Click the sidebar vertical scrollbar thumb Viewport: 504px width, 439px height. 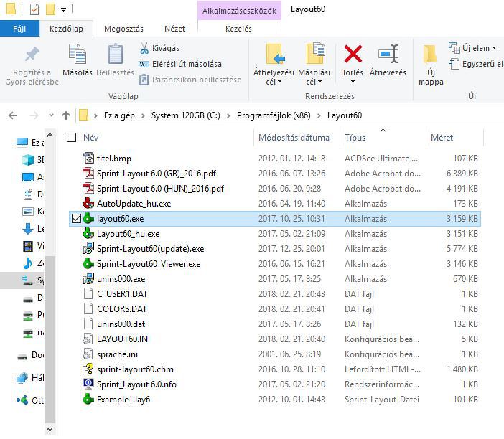[50, 339]
